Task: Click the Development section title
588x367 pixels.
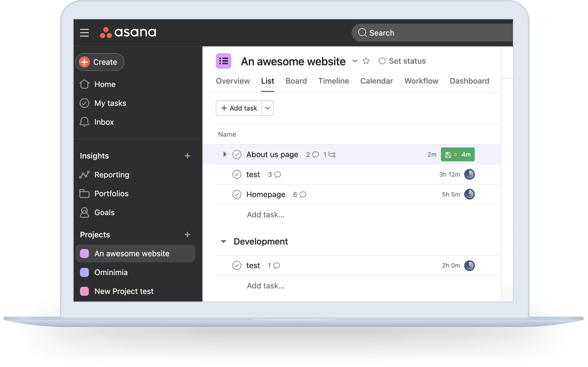Action: pos(261,242)
